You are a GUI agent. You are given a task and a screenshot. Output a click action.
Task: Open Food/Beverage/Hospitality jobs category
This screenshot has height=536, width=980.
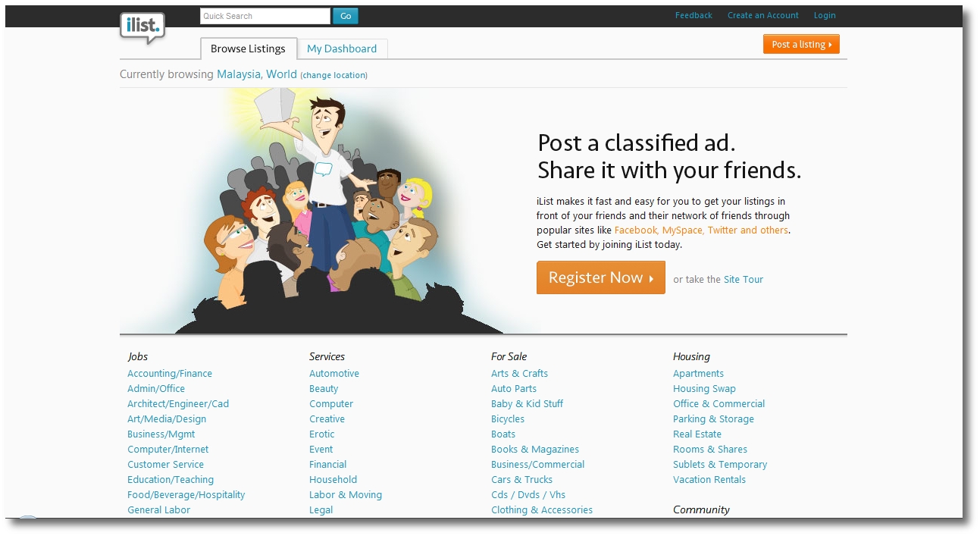(x=186, y=495)
